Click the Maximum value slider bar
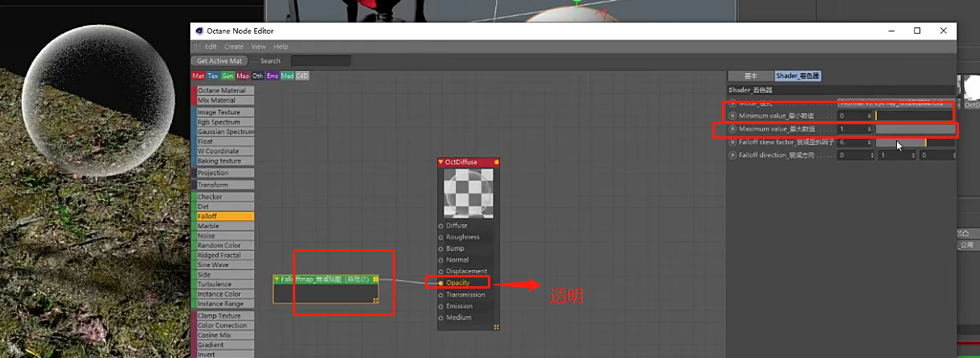Screen dimensions: 980x358 click(915, 129)
